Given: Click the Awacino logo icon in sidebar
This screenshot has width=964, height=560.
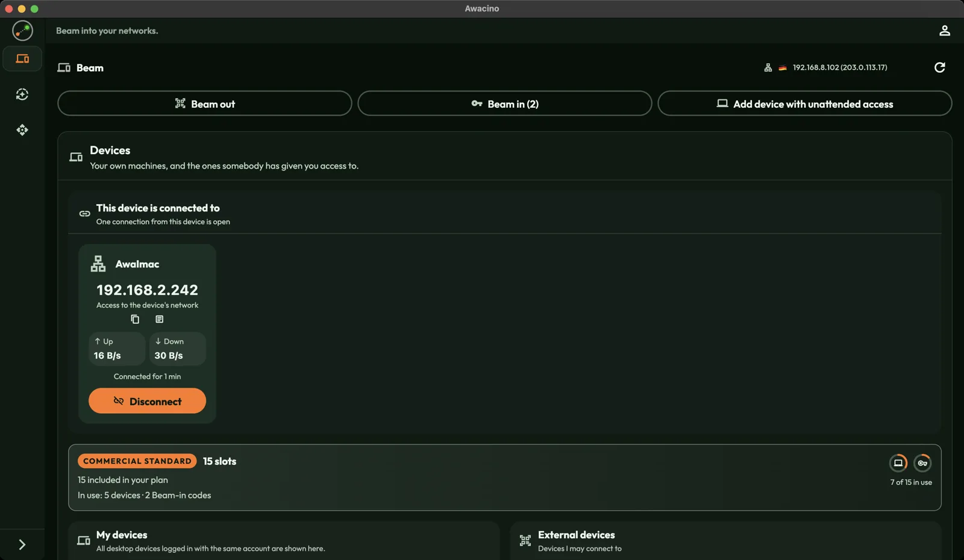Looking at the screenshot, I should pos(22,30).
